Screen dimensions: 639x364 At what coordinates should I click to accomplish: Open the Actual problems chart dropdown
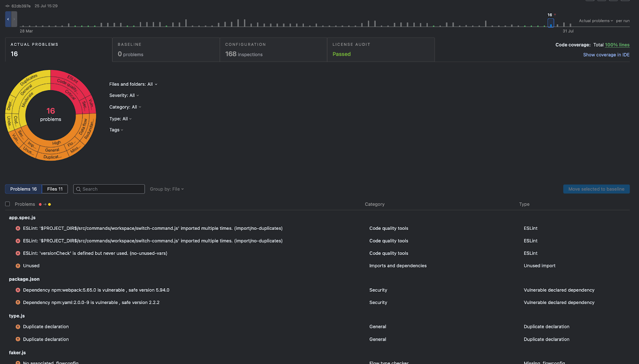pos(595,21)
